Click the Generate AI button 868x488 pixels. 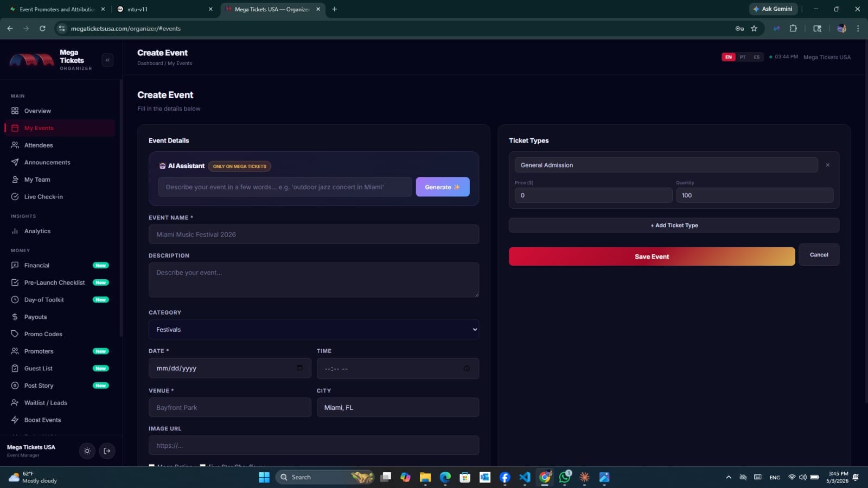tap(443, 187)
